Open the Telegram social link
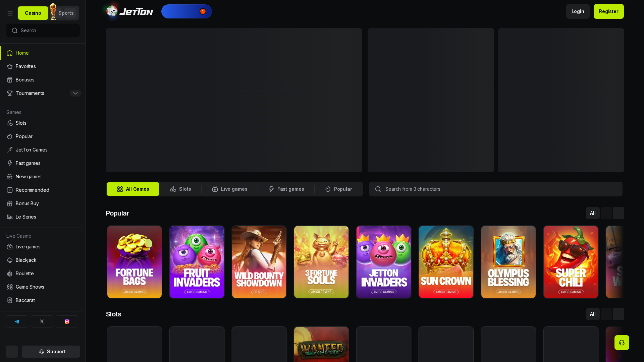Screen dimensions: 644x362 (17, 321)
